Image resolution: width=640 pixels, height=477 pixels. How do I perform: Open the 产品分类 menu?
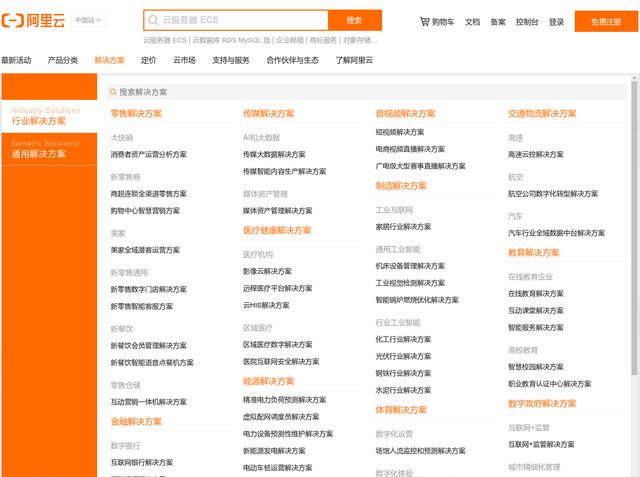[x=62, y=60]
